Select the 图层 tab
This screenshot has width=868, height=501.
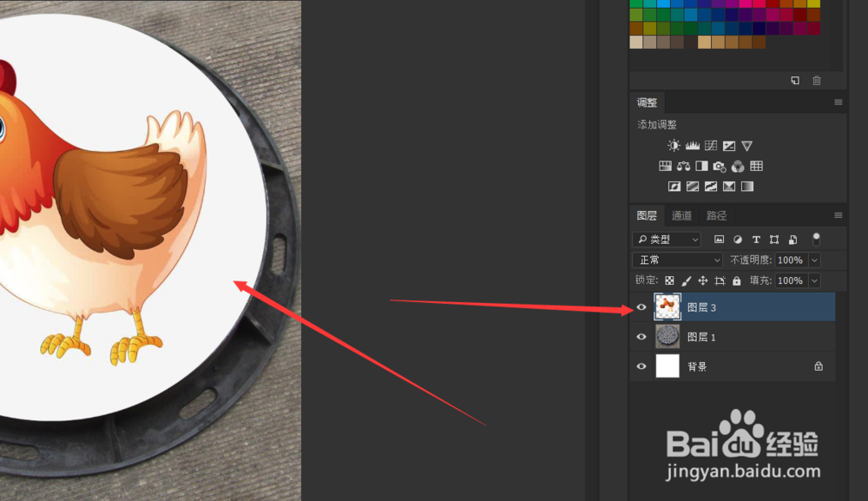coord(647,215)
